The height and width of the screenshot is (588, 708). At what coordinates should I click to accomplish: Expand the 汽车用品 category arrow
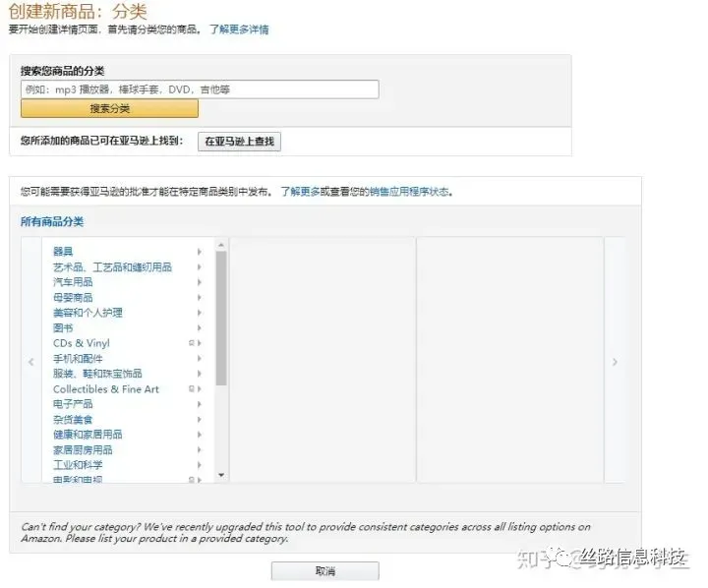click(199, 282)
